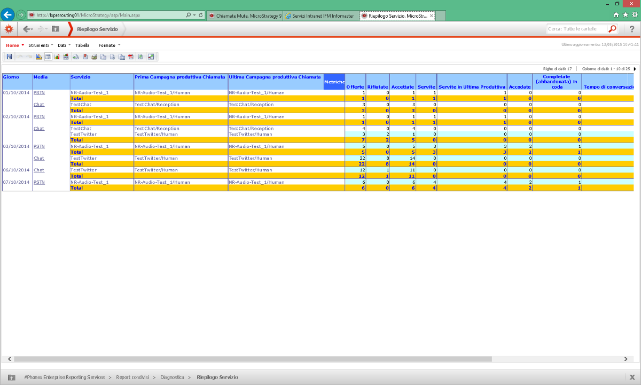
Task: Switch to the Servizi Internet browser tab
Action: [320, 16]
